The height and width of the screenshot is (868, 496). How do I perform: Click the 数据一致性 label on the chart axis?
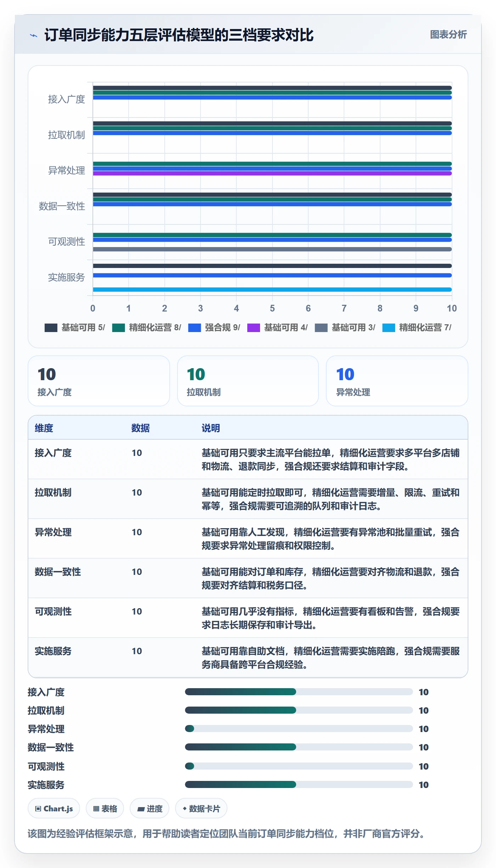(62, 206)
